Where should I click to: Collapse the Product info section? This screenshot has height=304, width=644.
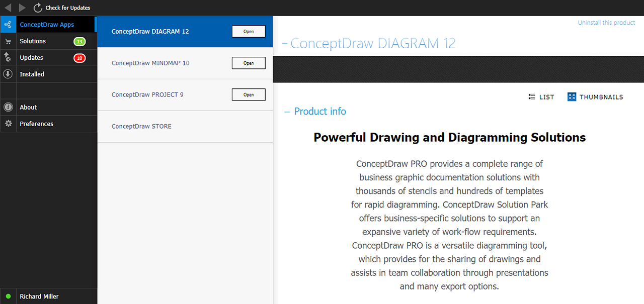(x=286, y=111)
